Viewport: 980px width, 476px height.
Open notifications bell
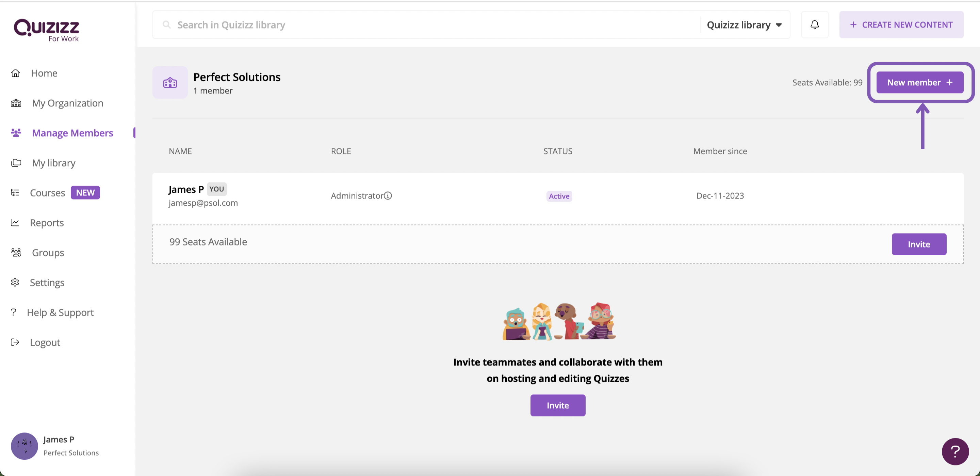click(x=815, y=25)
